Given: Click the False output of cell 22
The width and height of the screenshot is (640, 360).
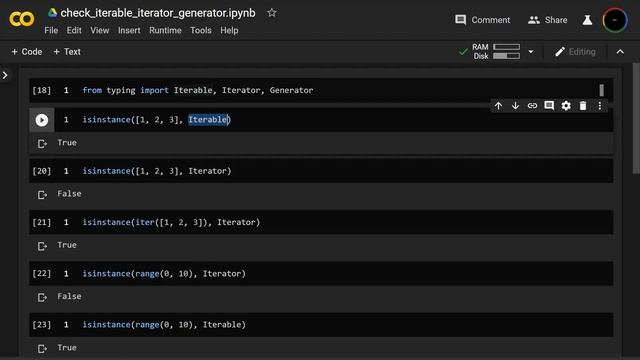Looking at the screenshot, I should [69, 296].
